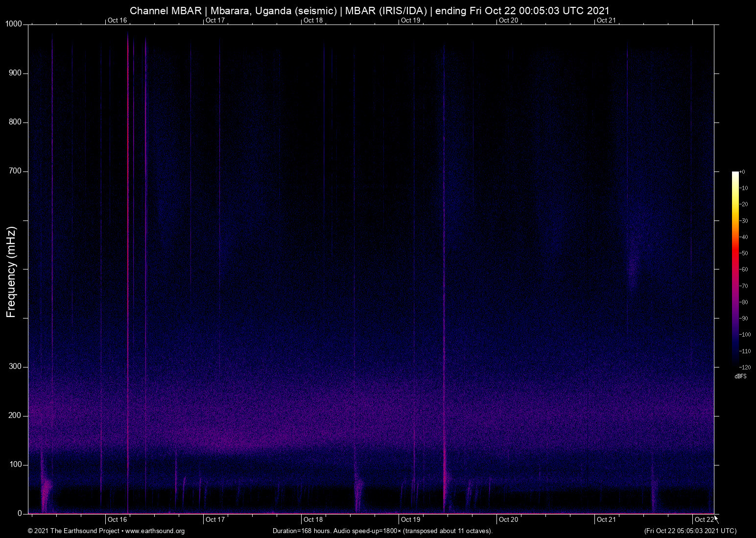The height and width of the screenshot is (538, 756).
Task: Select the '-40' color scale label
Action: (743, 237)
